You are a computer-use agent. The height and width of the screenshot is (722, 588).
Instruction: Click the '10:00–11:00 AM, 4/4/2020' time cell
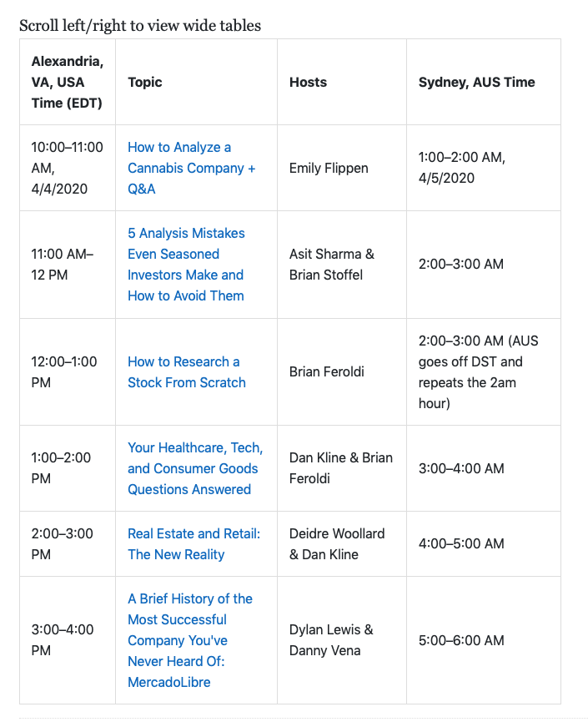coord(68,168)
